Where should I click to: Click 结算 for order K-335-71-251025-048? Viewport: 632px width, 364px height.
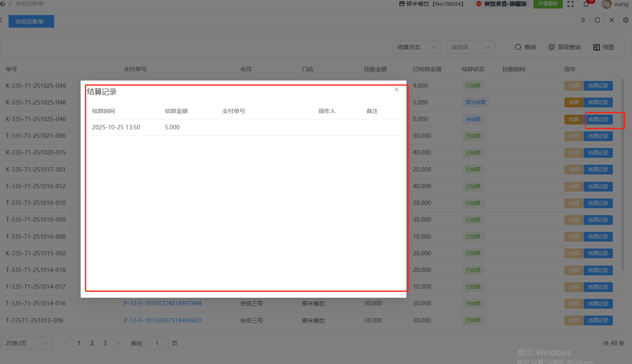tap(574, 102)
